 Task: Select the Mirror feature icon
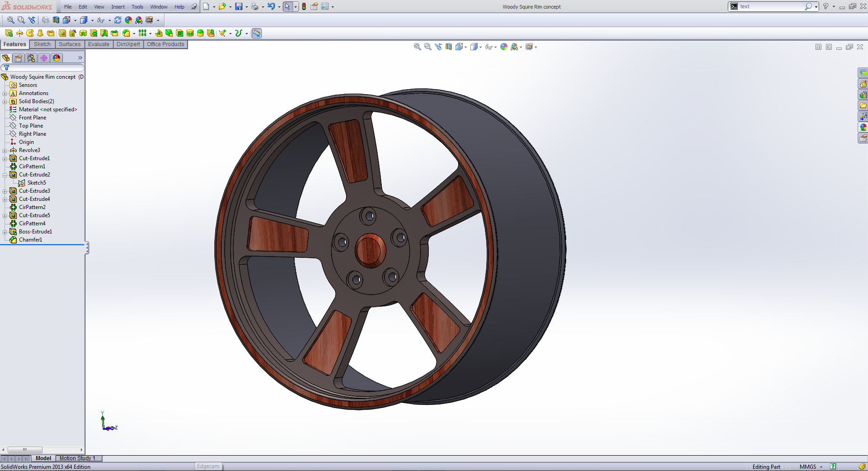[211, 33]
